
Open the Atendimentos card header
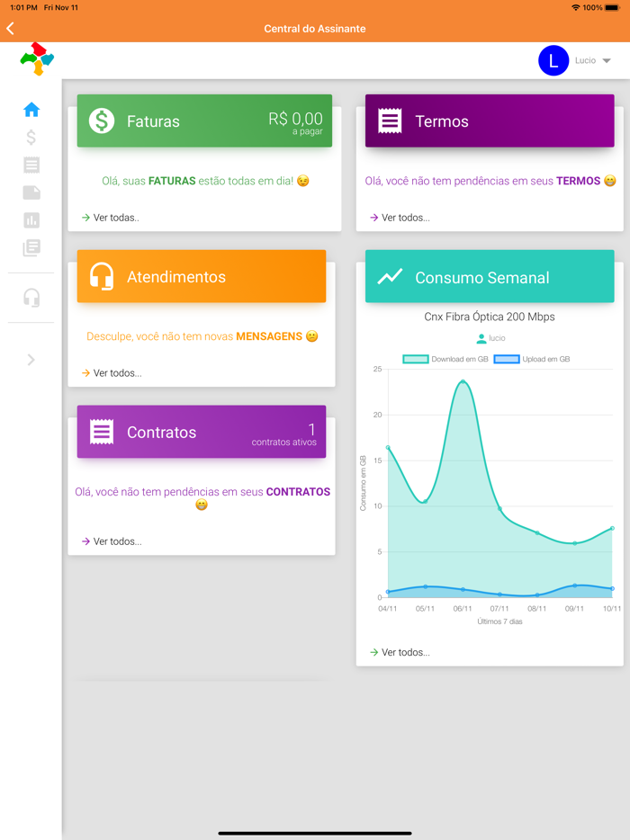pyautogui.click(x=201, y=276)
